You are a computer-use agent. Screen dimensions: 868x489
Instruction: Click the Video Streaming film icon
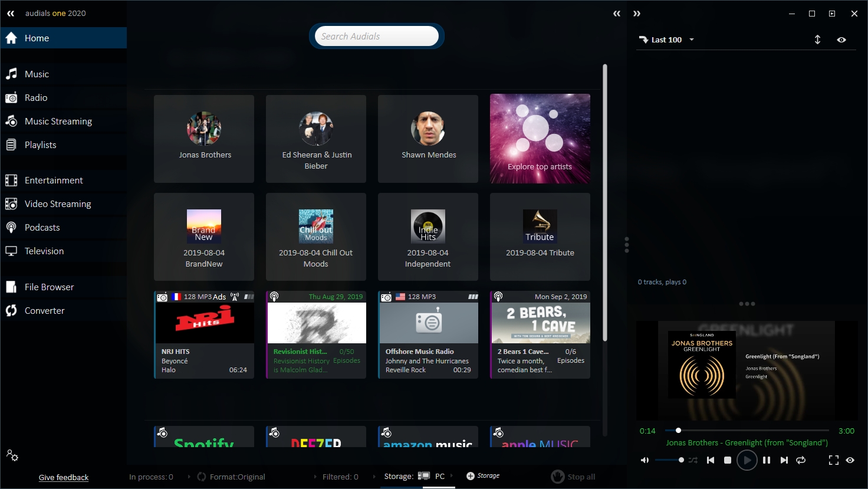click(11, 204)
